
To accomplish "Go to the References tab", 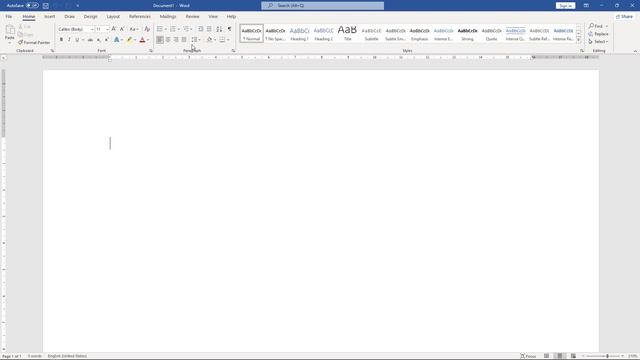I will [140, 17].
